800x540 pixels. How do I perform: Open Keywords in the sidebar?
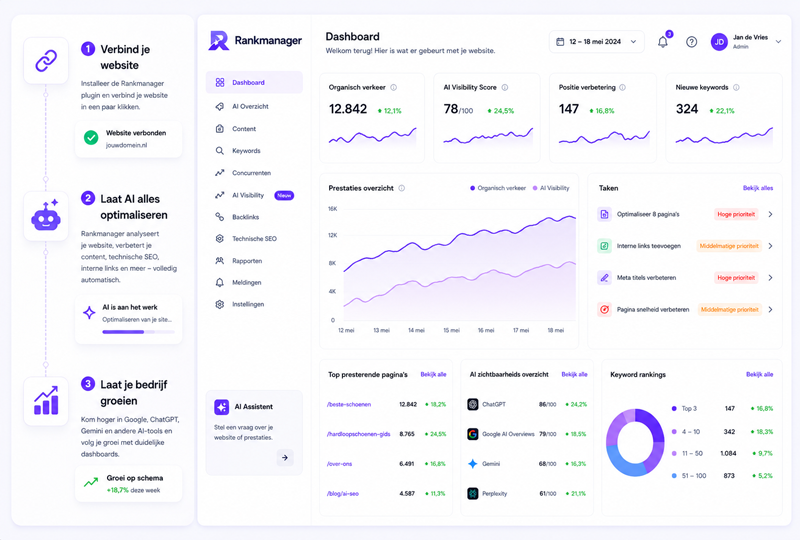point(254,151)
